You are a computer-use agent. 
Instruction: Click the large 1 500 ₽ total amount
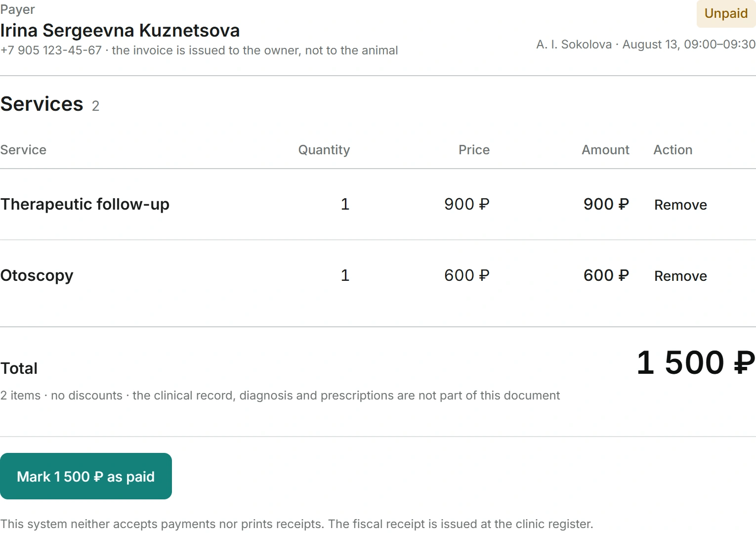696,362
